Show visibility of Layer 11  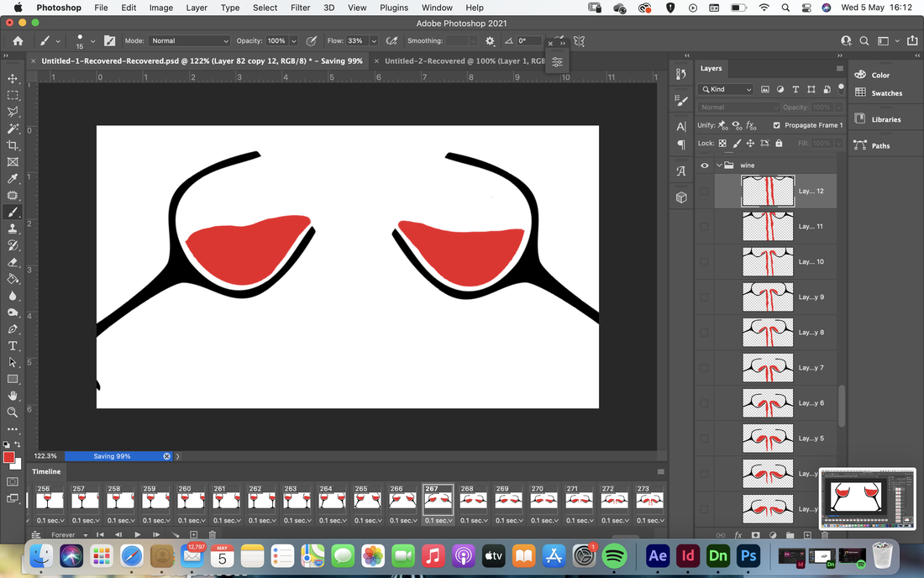tap(704, 226)
